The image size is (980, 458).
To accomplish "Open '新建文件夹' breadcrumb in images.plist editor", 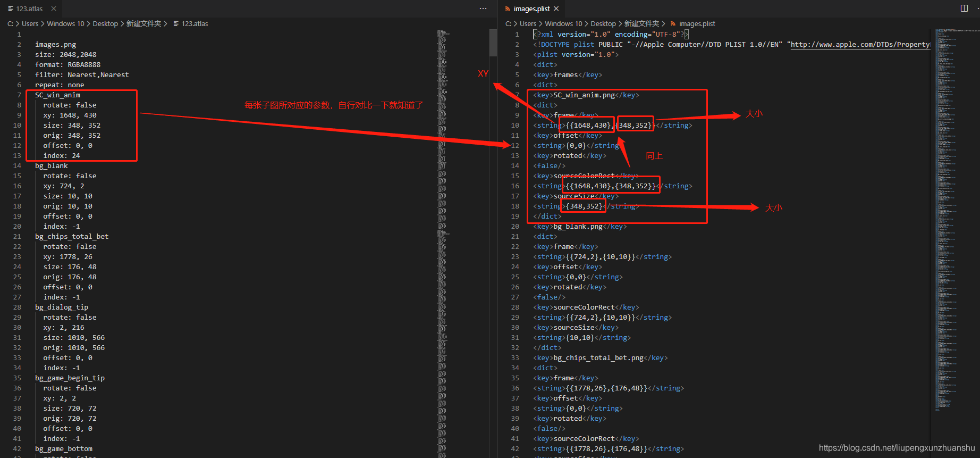I will [641, 24].
